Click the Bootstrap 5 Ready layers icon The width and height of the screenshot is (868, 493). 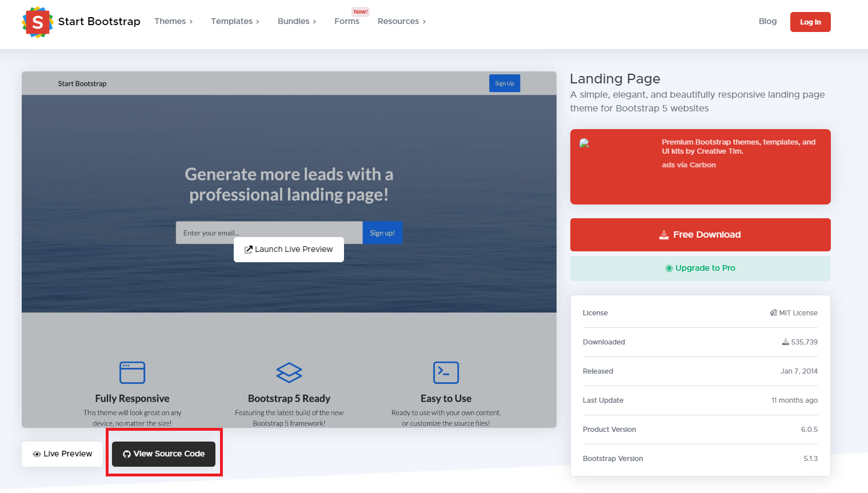tap(289, 372)
